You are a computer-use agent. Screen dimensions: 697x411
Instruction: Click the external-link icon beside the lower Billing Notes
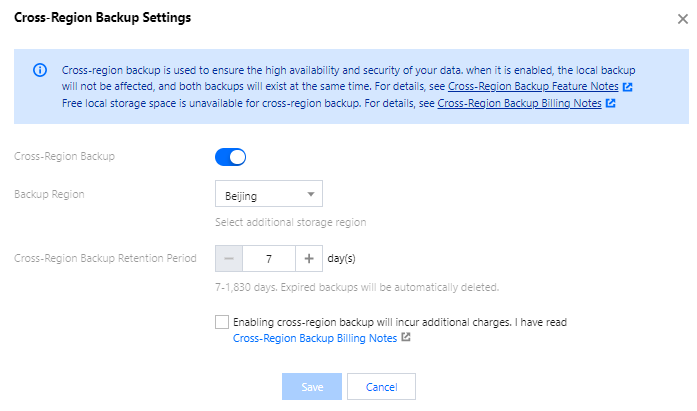coord(406,339)
